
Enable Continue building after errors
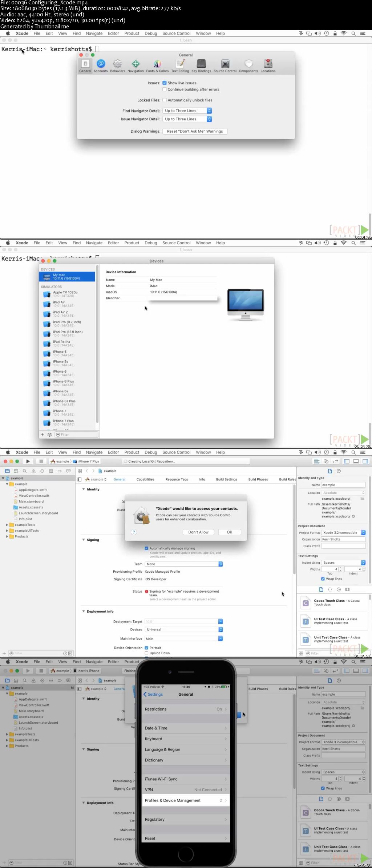click(165, 89)
